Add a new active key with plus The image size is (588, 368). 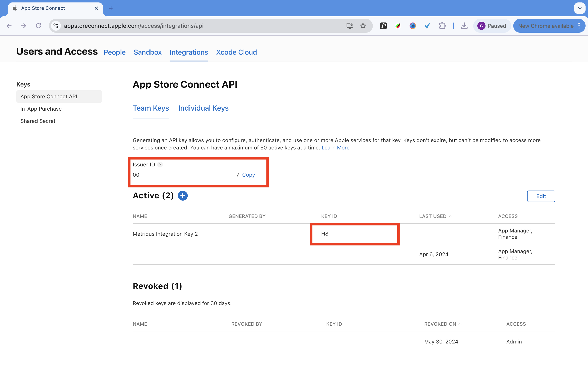pyautogui.click(x=183, y=196)
